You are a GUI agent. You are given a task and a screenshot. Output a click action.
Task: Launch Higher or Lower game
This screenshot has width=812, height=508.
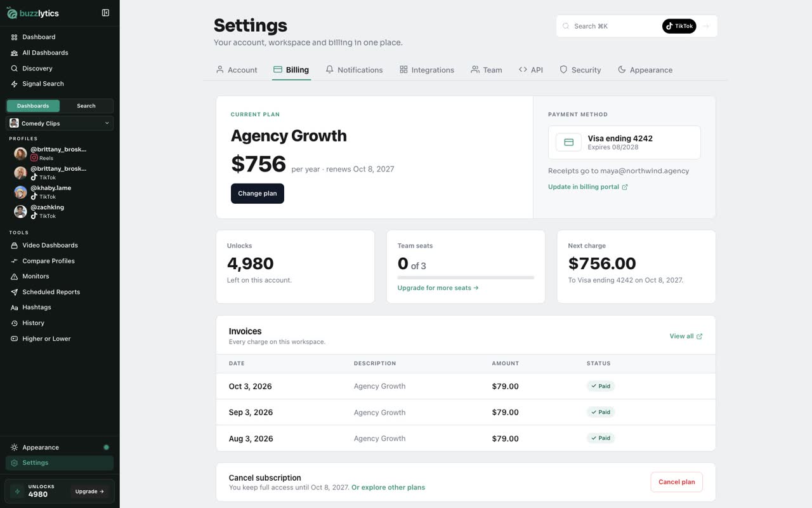pos(60,338)
